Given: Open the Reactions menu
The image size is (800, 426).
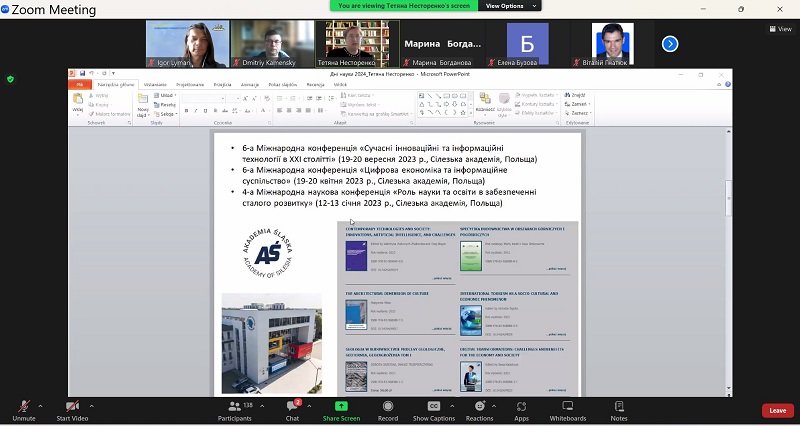Looking at the screenshot, I should [x=479, y=407].
